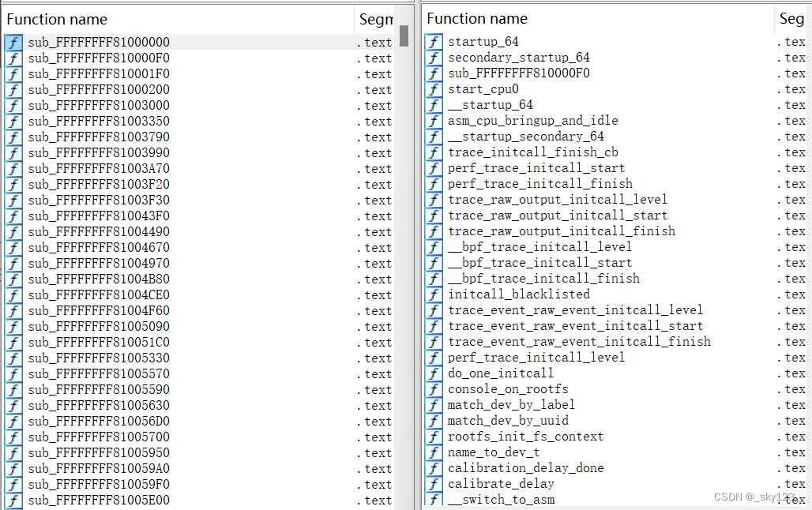Click the icon beside initcall_blacklisted

pyautogui.click(x=434, y=294)
